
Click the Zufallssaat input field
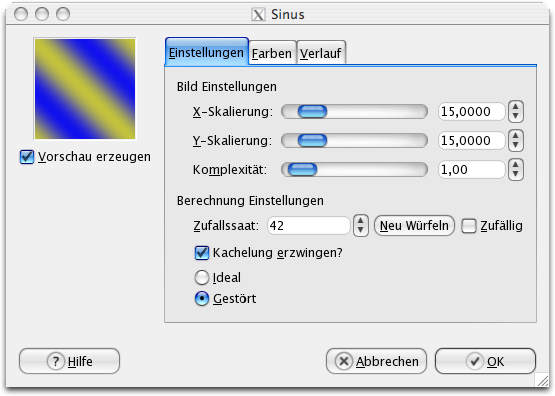pyautogui.click(x=309, y=226)
